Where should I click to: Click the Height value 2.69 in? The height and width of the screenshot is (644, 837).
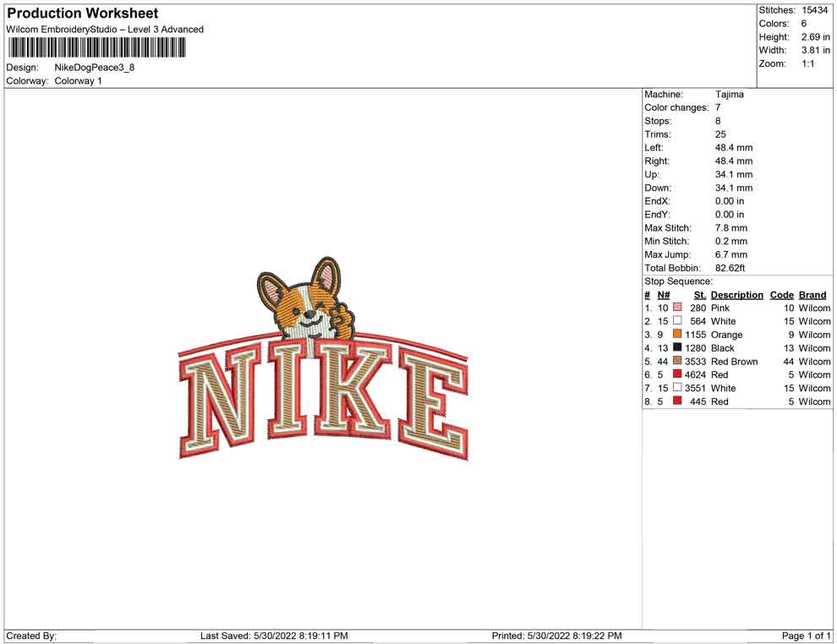coord(815,37)
